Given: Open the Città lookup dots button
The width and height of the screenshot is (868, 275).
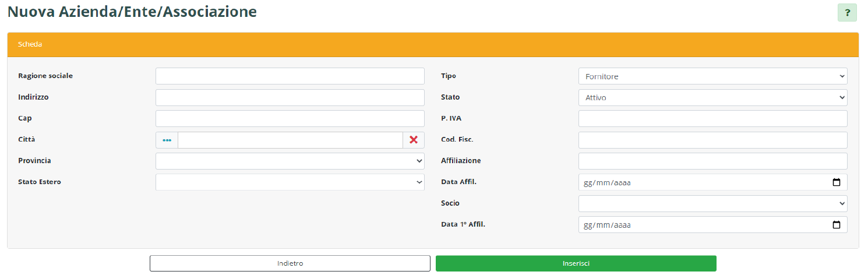Looking at the screenshot, I should click(167, 140).
